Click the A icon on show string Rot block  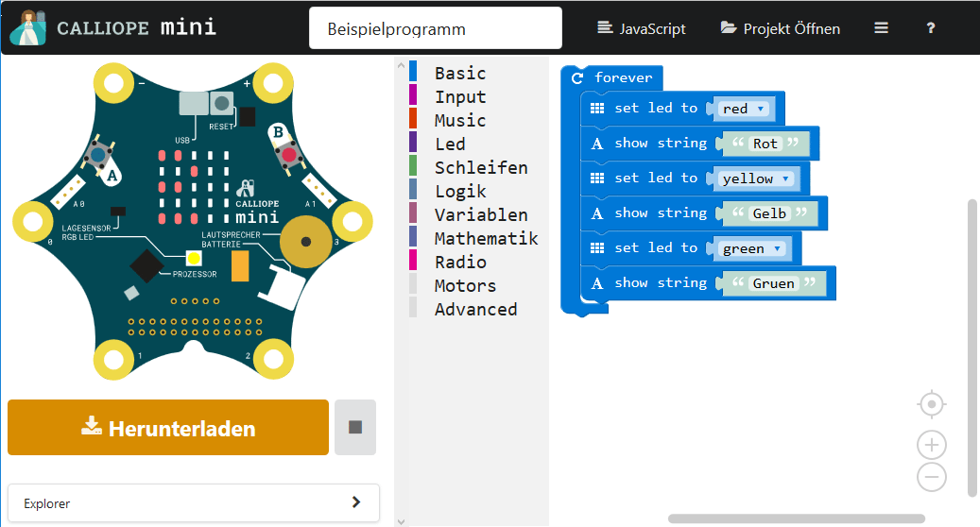pos(597,144)
